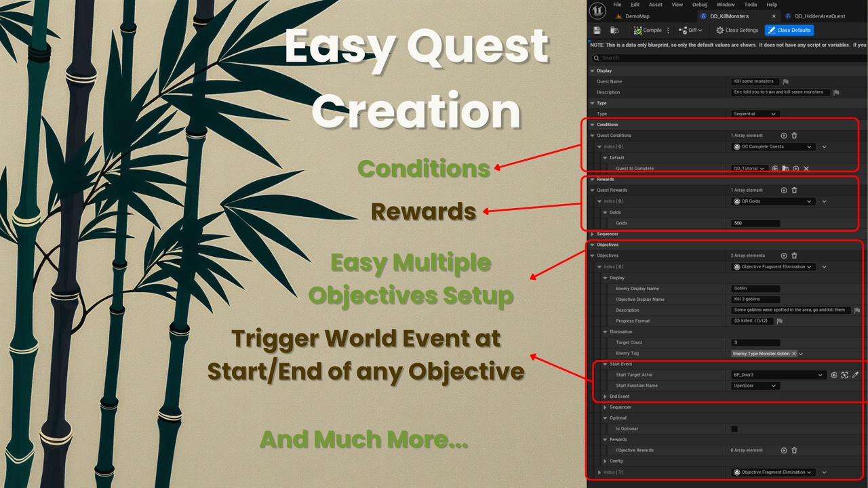Create a new asset for Quest to Complete
The image size is (868, 488).
795,168
